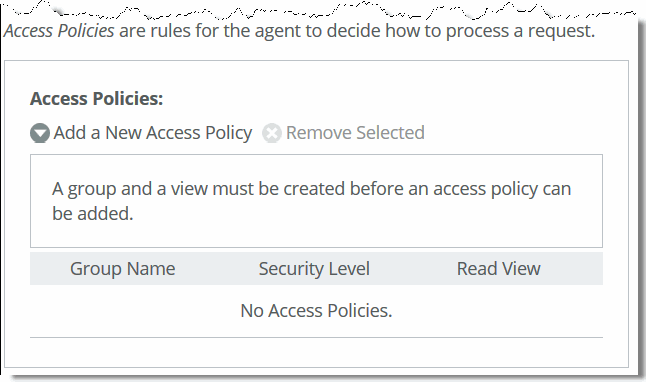
Task: Click the Access Policies section heading
Action: [96, 99]
